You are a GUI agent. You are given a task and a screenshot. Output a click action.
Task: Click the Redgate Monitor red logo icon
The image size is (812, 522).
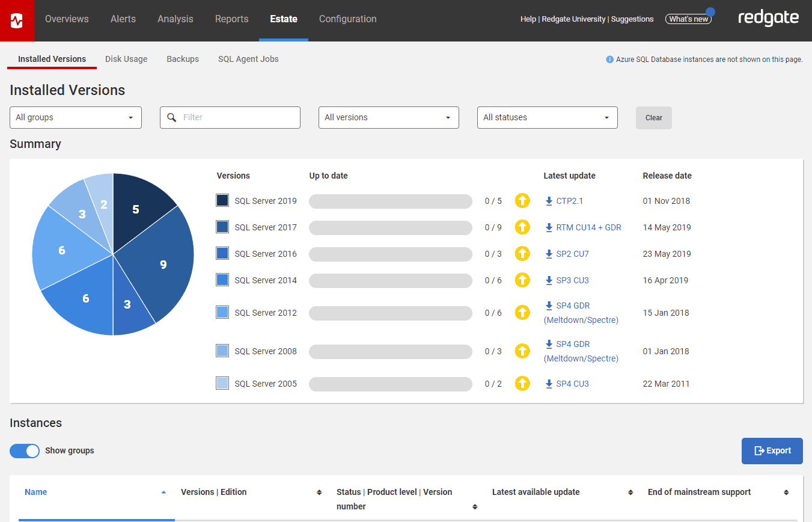coord(17,21)
